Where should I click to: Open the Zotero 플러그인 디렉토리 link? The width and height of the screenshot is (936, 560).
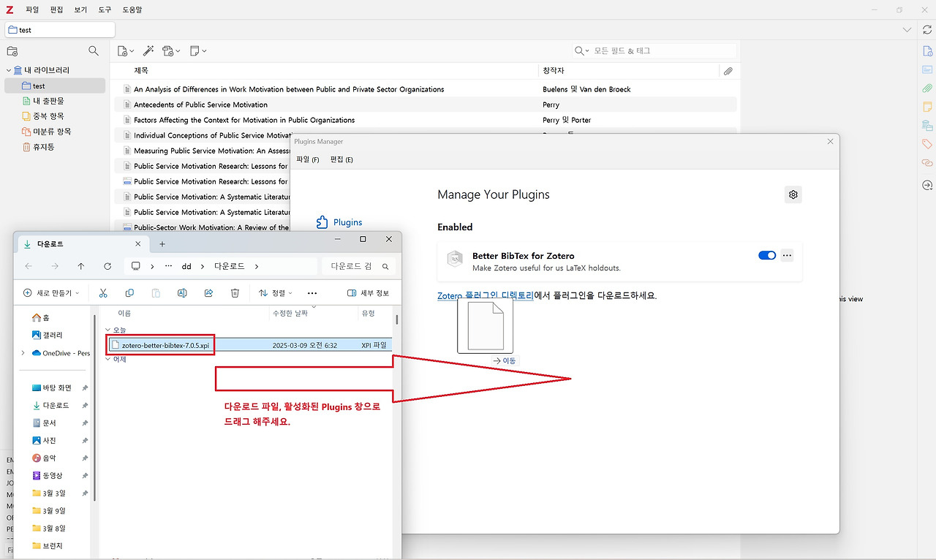(486, 296)
